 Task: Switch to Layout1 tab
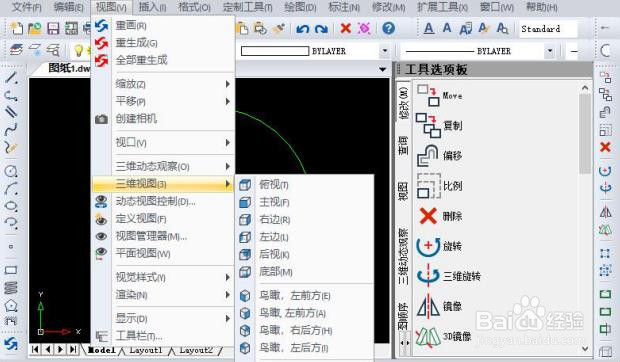[x=146, y=350]
